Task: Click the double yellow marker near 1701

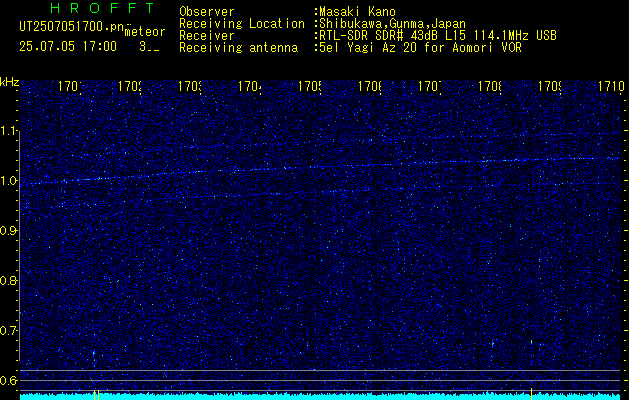Action: click(96, 394)
